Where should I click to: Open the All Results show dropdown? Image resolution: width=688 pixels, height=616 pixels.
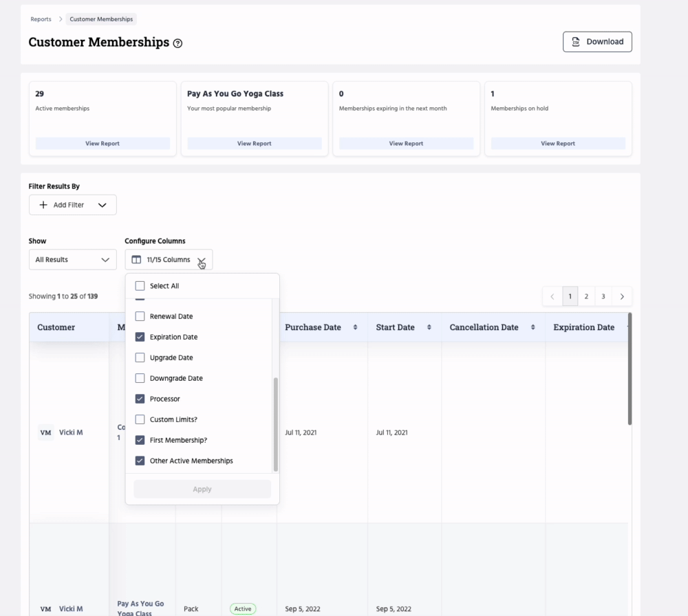72,260
